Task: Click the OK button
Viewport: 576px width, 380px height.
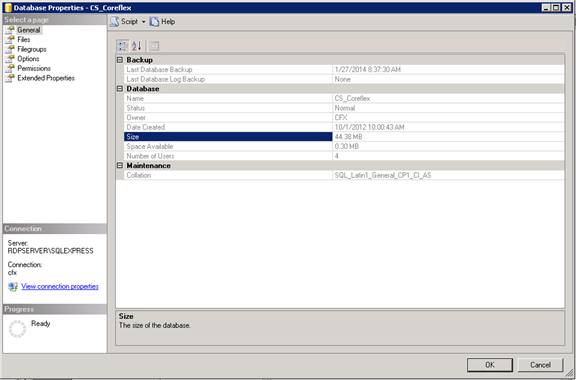Action: [x=490, y=365]
